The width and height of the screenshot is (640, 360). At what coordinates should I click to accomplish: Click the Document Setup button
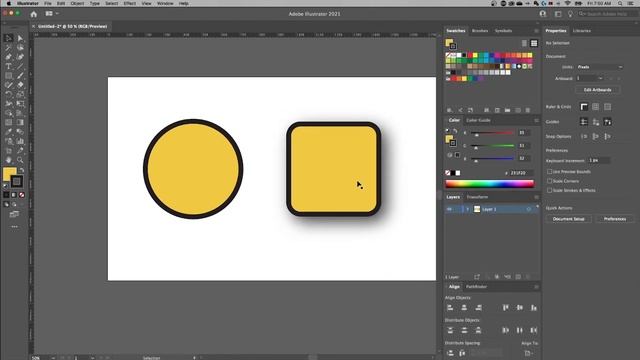tap(569, 219)
